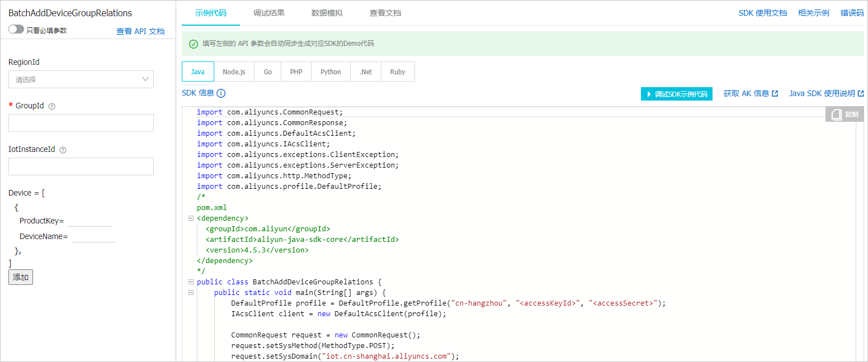Click the 添加 device button

21,277
